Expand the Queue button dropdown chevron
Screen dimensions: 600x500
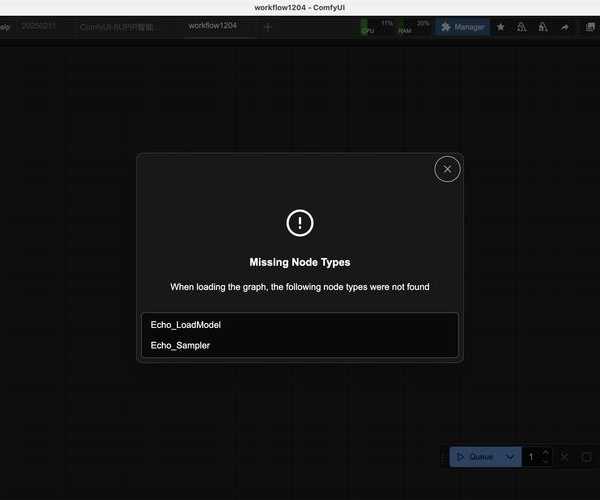510,457
